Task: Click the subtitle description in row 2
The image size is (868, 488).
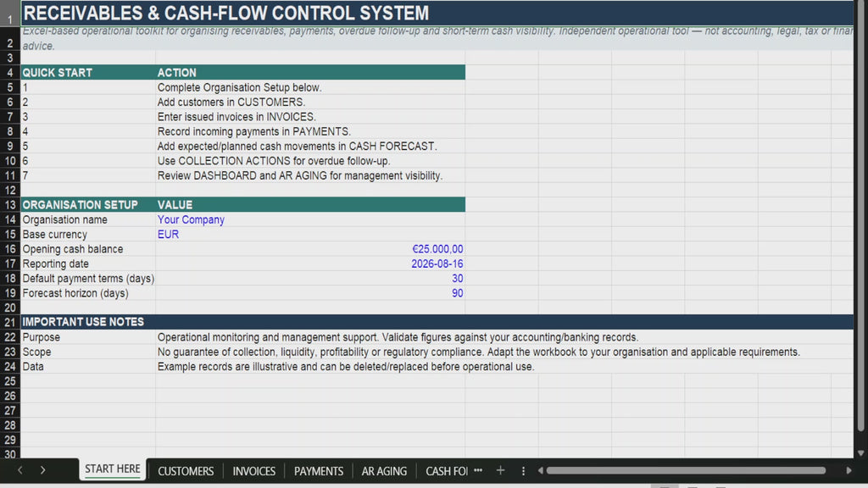Action: pos(437,38)
